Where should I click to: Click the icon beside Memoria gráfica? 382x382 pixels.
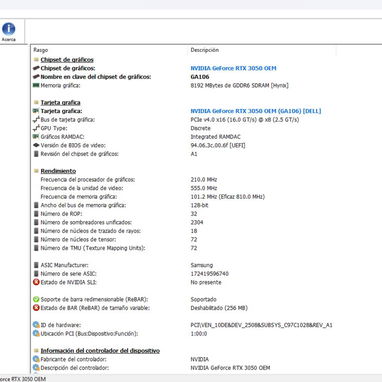point(36,85)
